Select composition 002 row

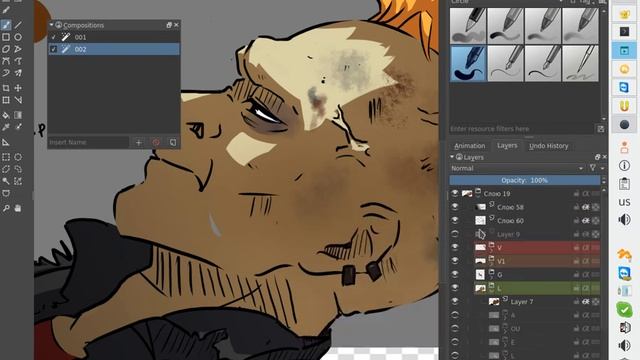tap(114, 49)
